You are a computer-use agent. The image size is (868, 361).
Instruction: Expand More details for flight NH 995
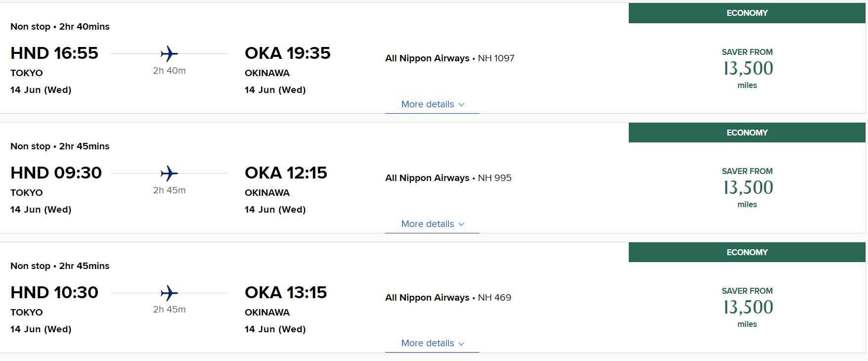432,224
